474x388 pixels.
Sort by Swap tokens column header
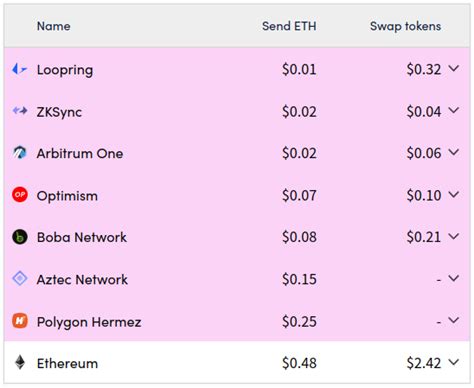pyautogui.click(x=405, y=26)
